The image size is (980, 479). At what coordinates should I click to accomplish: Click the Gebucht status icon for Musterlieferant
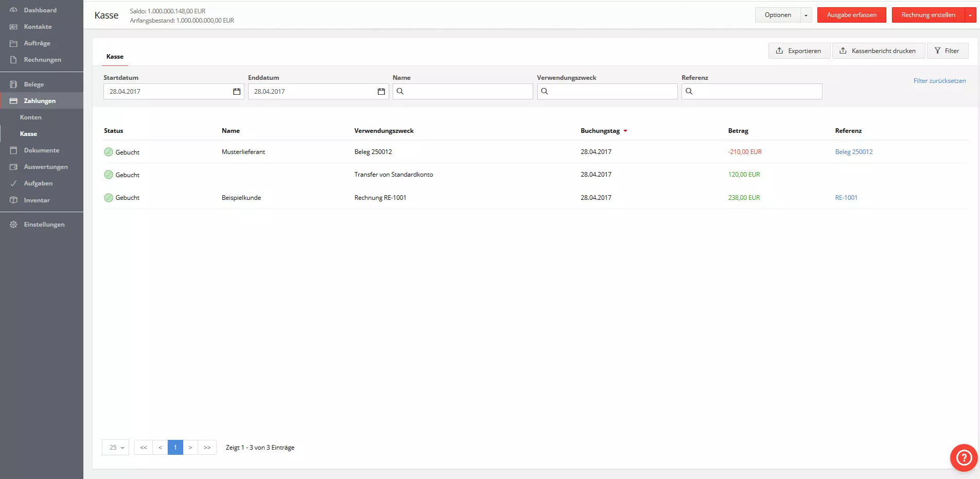pyautogui.click(x=109, y=152)
